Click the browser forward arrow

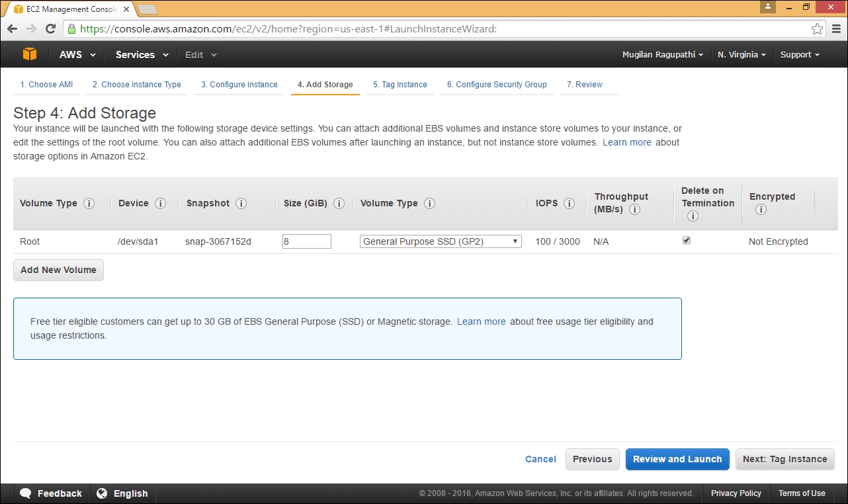tap(31, 29)
